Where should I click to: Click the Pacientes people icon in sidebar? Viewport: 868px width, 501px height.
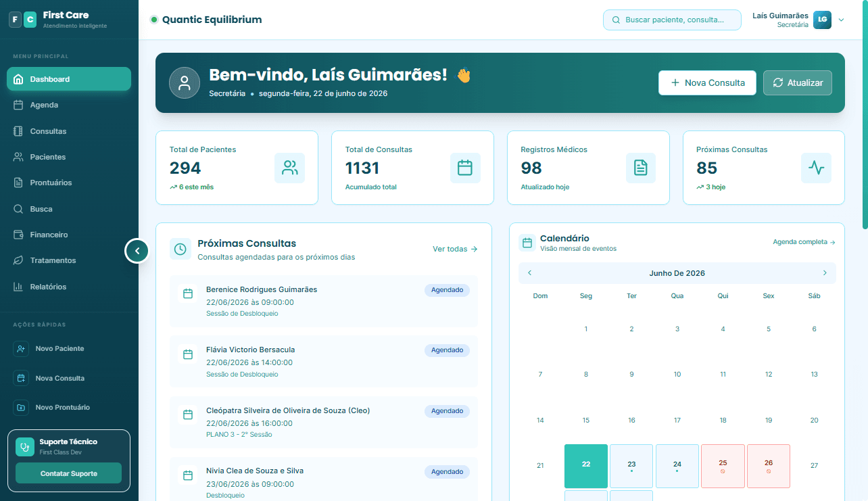pos(18,157)
